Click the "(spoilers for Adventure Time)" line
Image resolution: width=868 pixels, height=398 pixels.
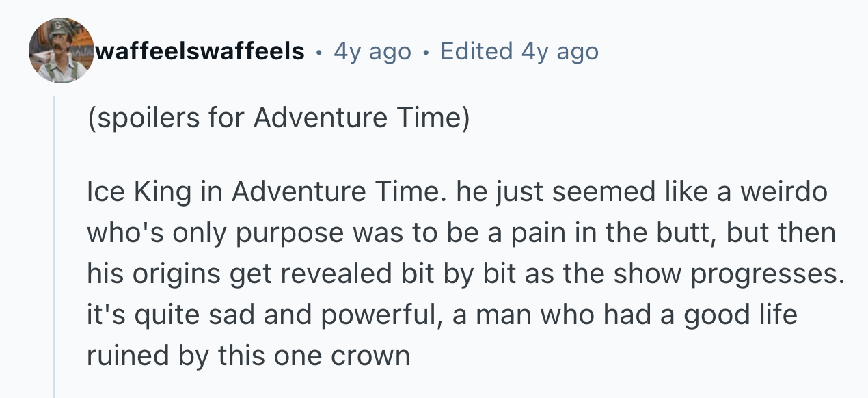click(x=278, y=118)
